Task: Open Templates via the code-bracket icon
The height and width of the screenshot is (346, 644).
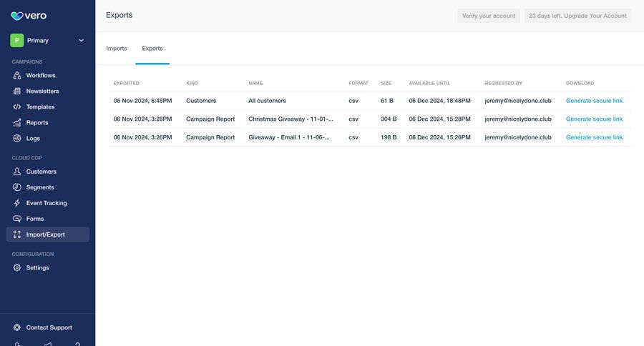Action: (x=17, y=107)
